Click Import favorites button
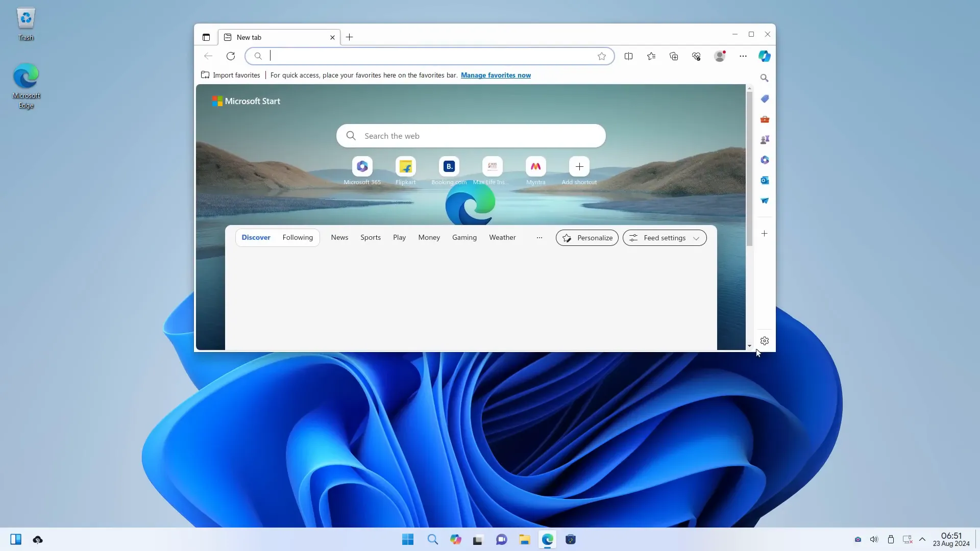Screen dimensions: 980x551 point(231,75)
